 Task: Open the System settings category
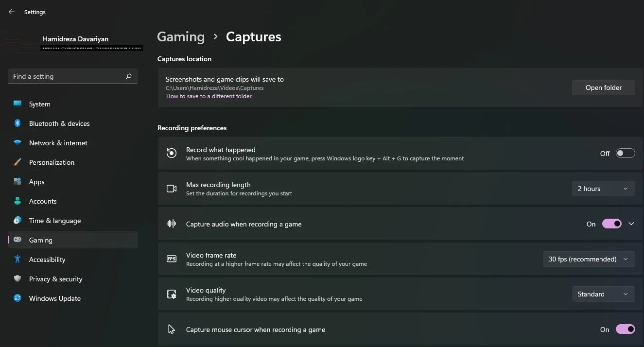39,104
